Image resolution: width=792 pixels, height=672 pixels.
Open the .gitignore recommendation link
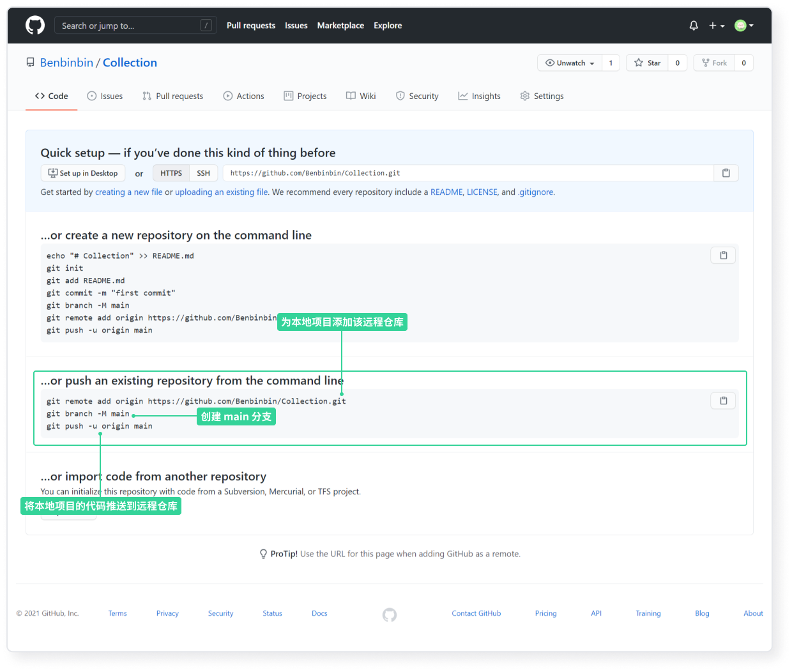coord(536,192)
